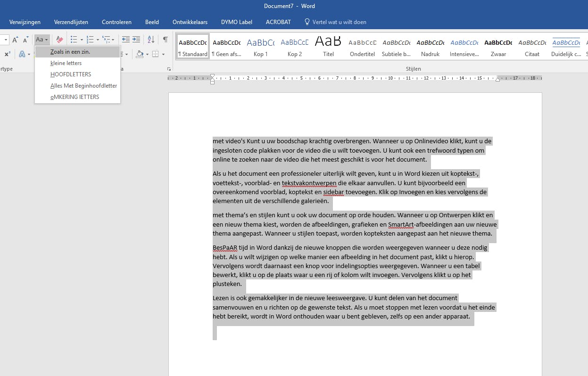Apply the "Kop 1" style
588x376 pixels.
point(261,47)
